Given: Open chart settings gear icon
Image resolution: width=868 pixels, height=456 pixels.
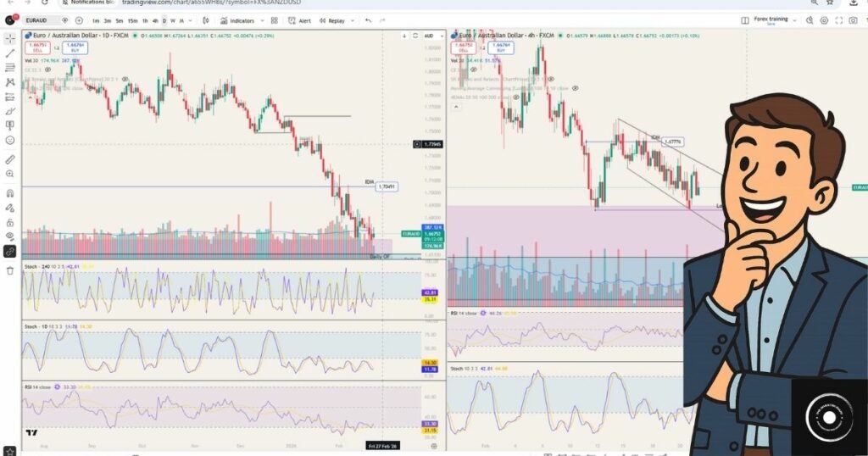Looking at the screenshot, I should pyautogui.click(x=823, y=19).
